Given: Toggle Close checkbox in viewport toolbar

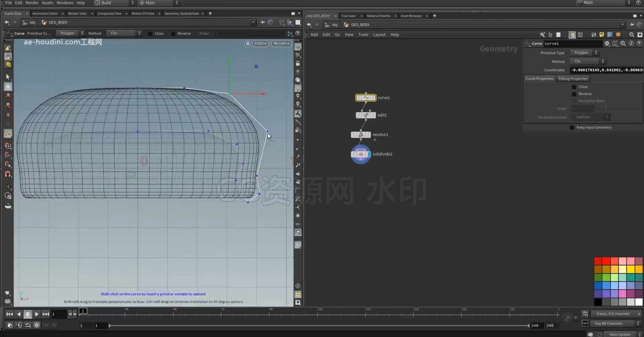Looking at the screenshot, I should 150,34.
